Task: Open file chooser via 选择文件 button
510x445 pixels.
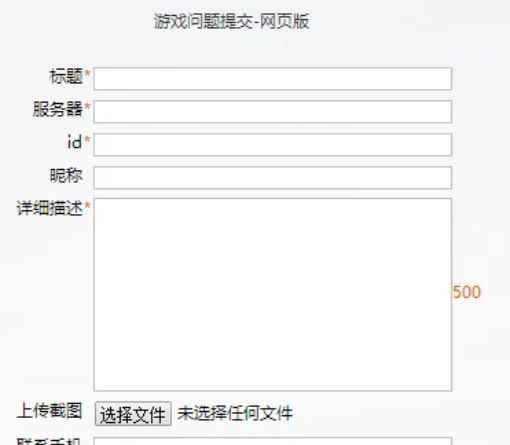Action: click(133, 414)
